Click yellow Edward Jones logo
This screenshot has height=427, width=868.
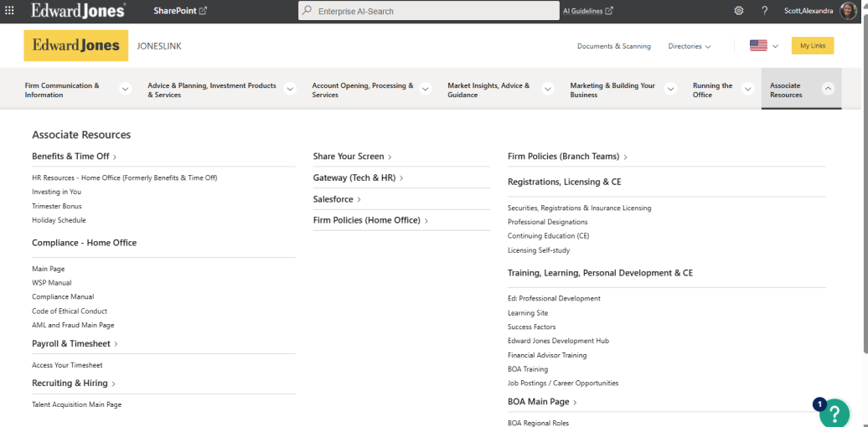click(76, 45)
